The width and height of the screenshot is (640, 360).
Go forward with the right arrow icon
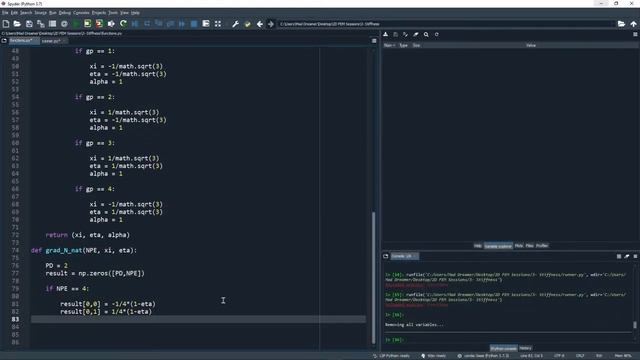coord(271,24)
